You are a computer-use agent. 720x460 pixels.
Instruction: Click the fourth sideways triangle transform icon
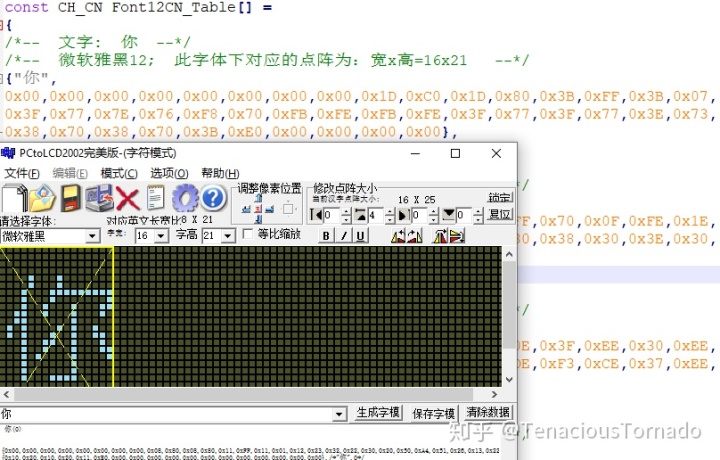457,236
